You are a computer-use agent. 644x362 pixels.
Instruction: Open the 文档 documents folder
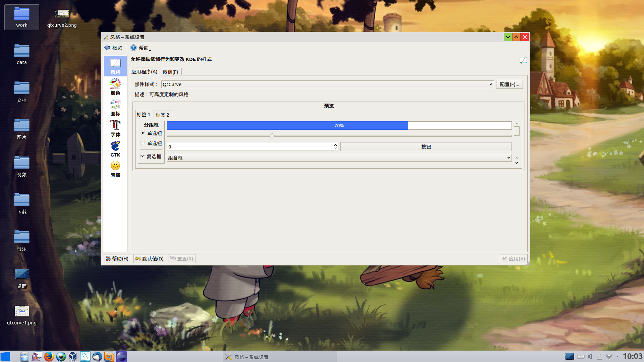click(x=22, y=92)
